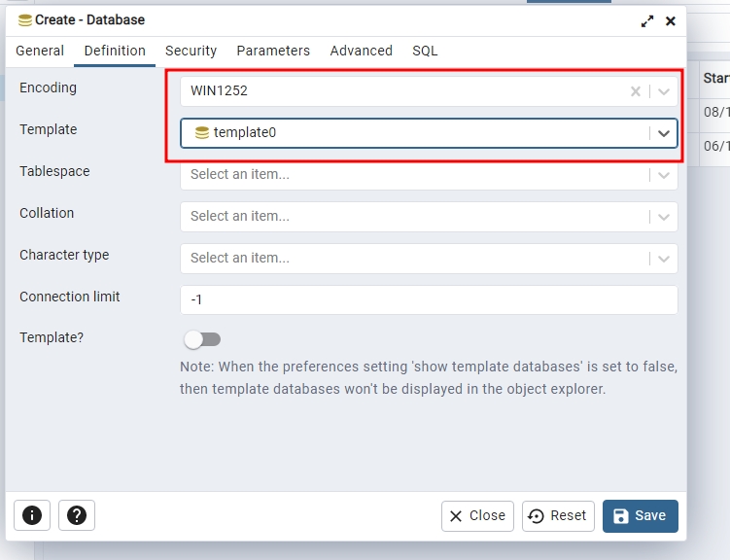Switch to the General tab
730x560 pixels.
click(x=40, y=51)
